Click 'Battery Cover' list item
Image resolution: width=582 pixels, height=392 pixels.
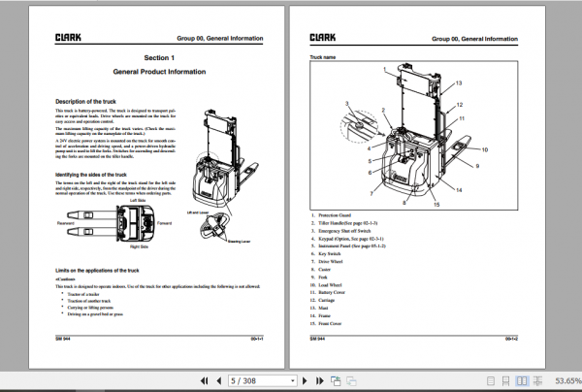(x=332, y=292)
